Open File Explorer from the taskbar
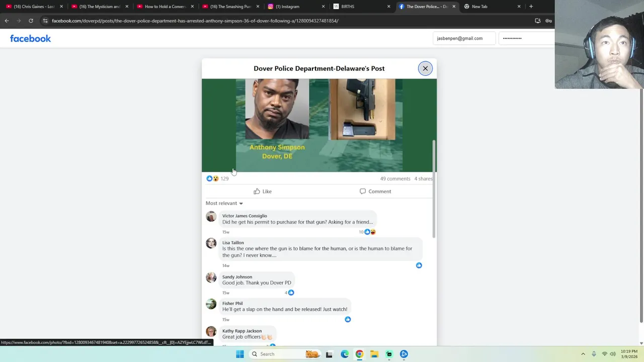 click(374, 354)
